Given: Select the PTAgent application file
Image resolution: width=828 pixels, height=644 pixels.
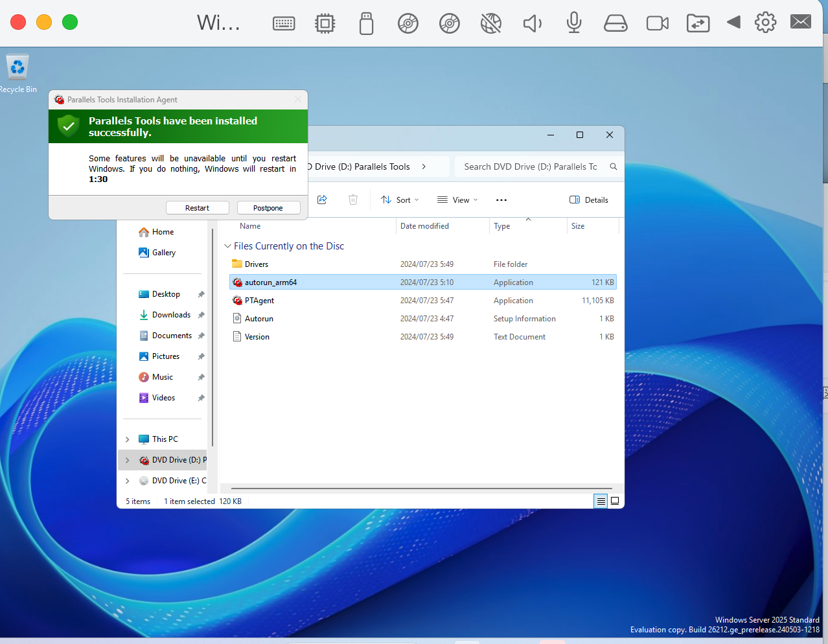Looking at the screenshot, I should pos(422,301).
